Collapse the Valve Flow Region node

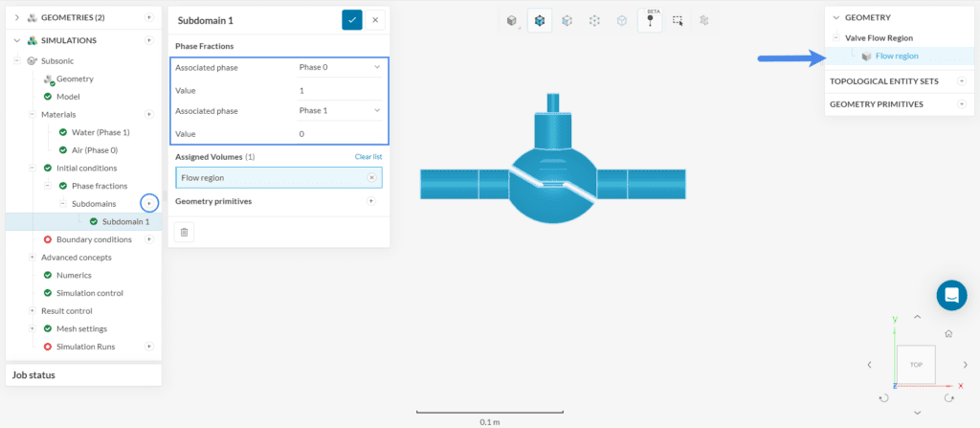[835, 38]
